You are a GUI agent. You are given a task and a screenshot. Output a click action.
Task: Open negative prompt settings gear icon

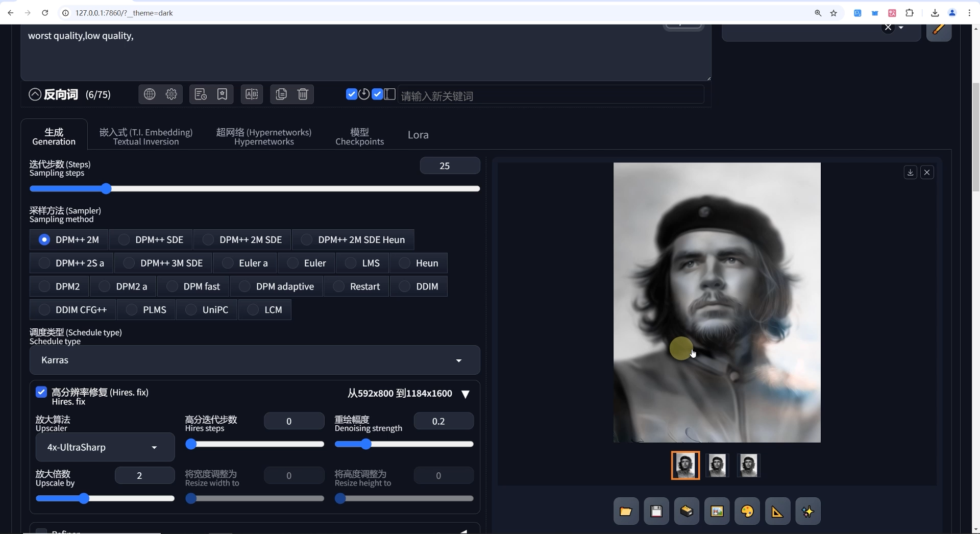tap(171, 94)
